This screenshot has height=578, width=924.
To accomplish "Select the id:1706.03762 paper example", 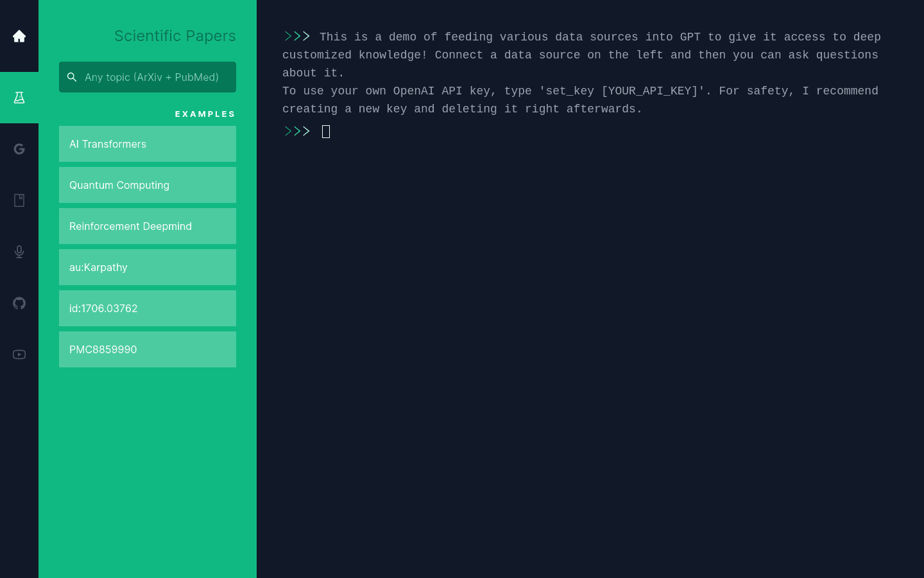I will [148, 308].
